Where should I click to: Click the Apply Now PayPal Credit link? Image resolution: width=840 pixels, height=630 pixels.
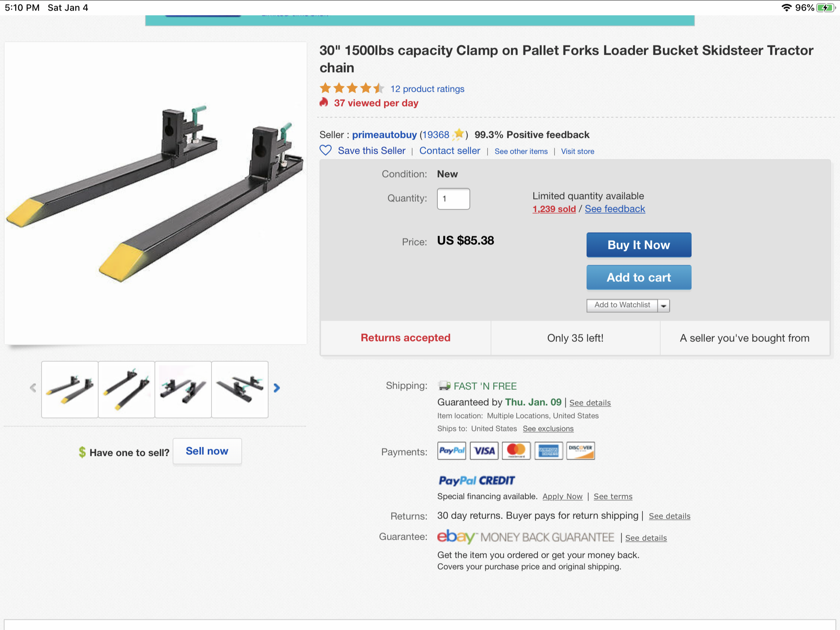pos(562,496)
